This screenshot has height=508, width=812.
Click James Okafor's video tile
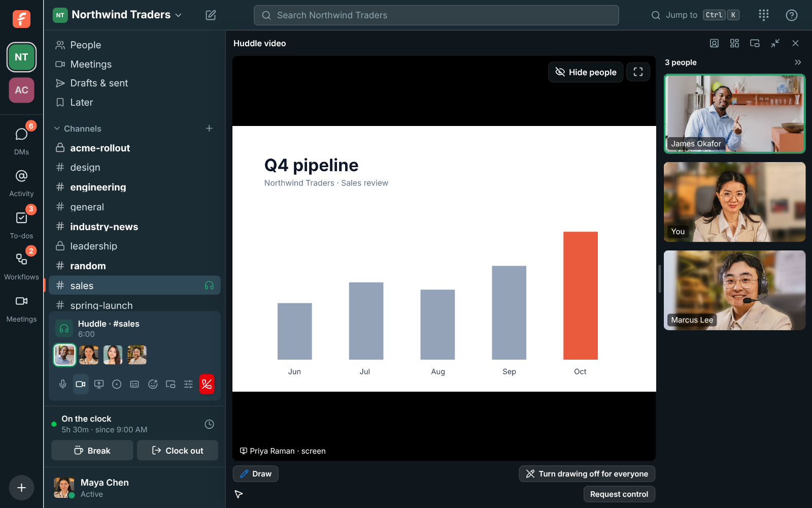point(734,114)
